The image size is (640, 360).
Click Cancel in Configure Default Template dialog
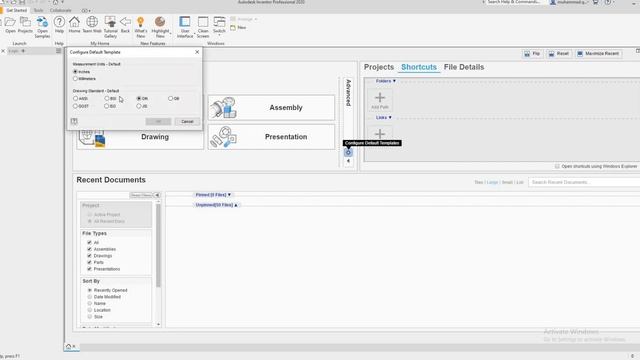pos(187,122)
